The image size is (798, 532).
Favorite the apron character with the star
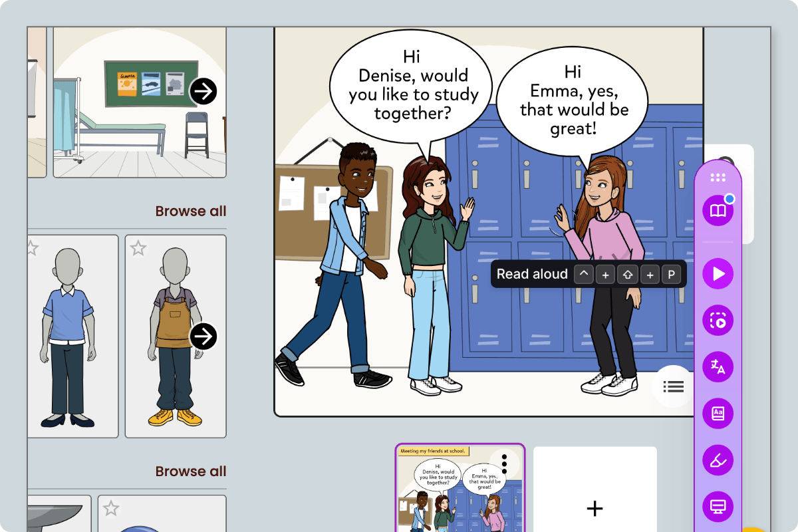click(138, 249)
